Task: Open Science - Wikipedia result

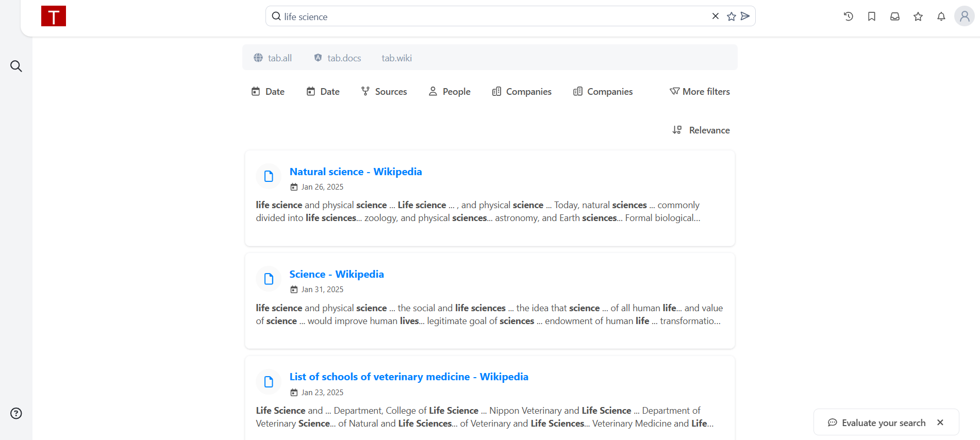Action: 337,274
